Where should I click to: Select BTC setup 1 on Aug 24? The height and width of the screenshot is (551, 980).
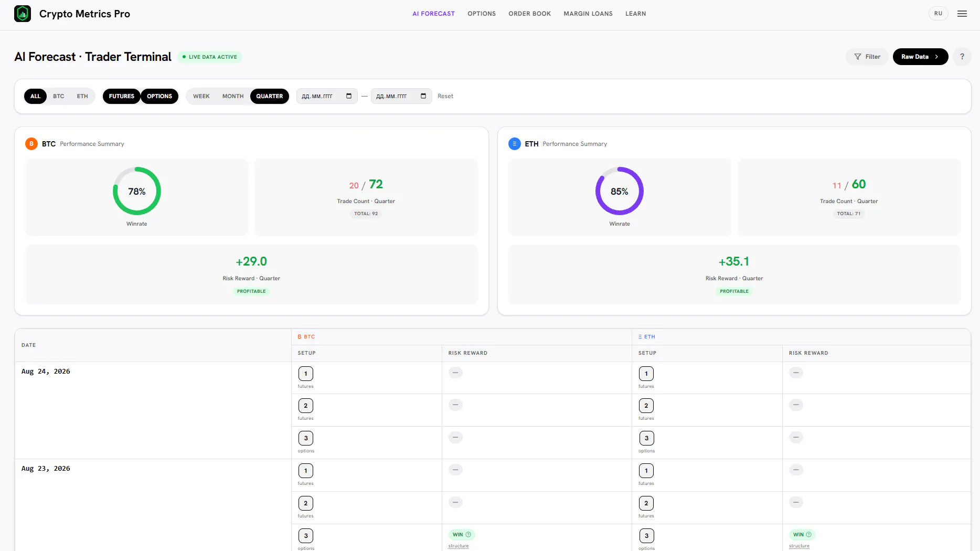pyautogui.click(x=306, y=374)
